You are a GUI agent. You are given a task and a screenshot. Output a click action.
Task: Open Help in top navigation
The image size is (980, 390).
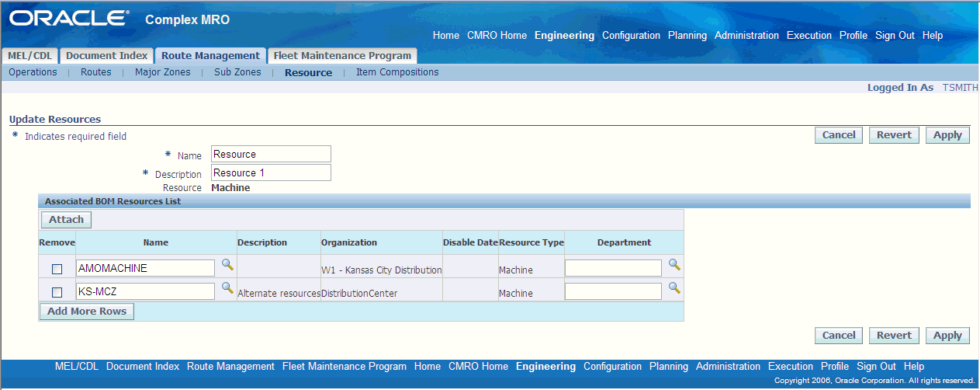pyautogui.click(x=933, y=36)
